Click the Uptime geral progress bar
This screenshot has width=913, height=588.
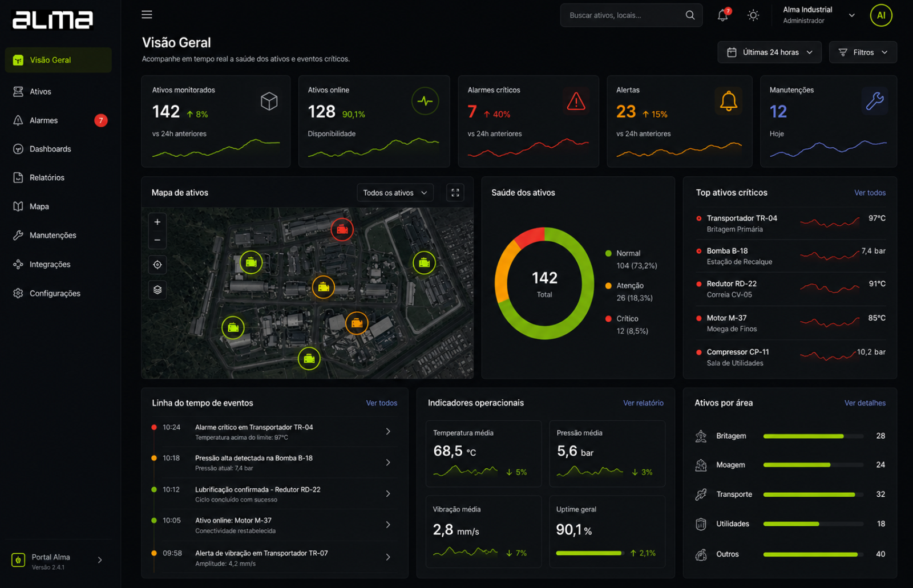[x=589, y=553]
